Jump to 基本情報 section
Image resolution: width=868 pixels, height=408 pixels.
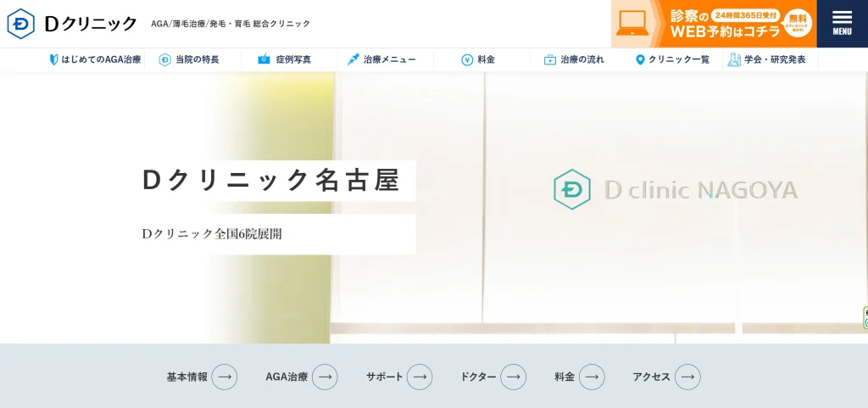[x=201, y=377]
